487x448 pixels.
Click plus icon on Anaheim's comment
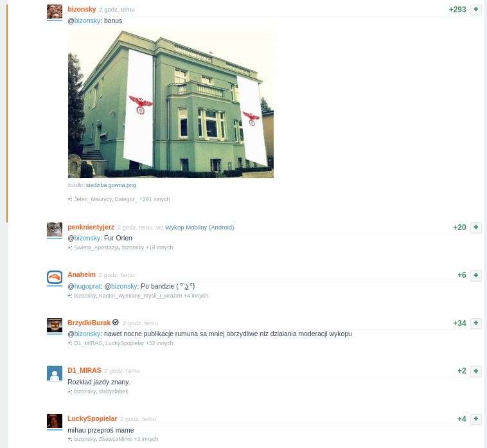tap(476, 275)
